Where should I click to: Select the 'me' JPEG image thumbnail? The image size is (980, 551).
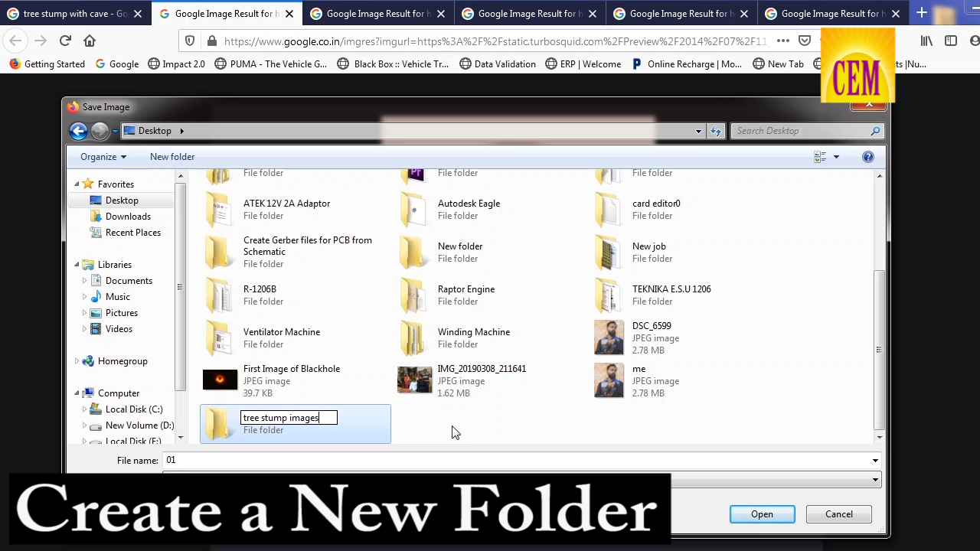pos(609,380)
